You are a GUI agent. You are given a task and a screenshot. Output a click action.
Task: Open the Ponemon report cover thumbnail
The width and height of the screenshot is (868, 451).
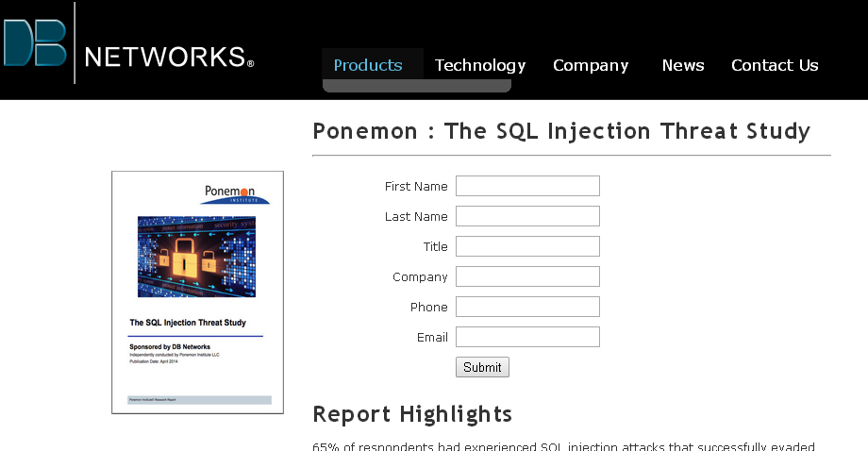click(197, 292)
